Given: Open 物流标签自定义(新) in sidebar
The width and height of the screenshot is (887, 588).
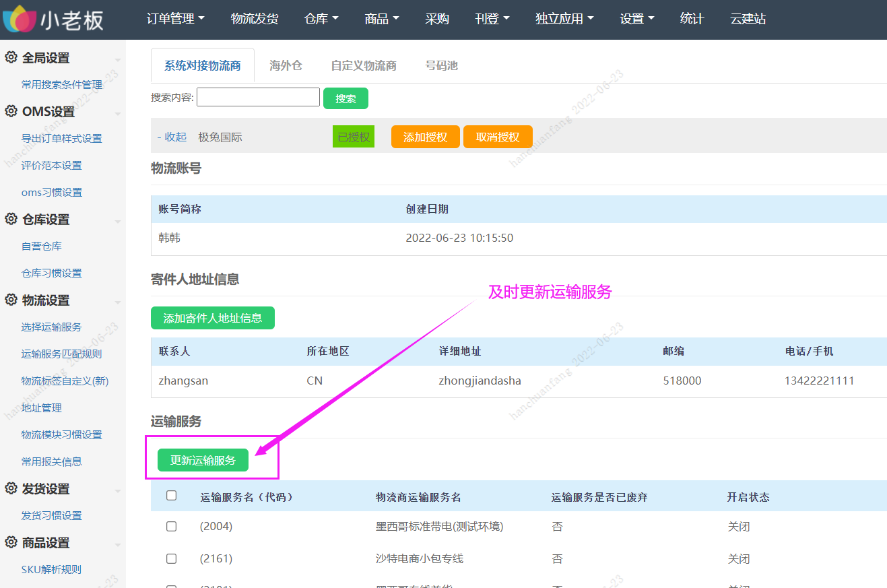Looking at the screenshot, I should pyautogui.click(x=65, y=381).
